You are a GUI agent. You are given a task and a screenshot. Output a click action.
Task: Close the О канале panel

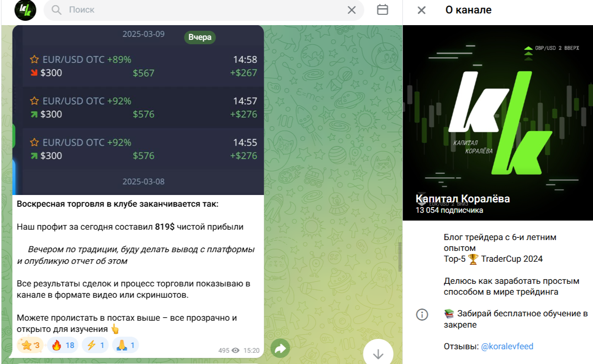[421, 10]
